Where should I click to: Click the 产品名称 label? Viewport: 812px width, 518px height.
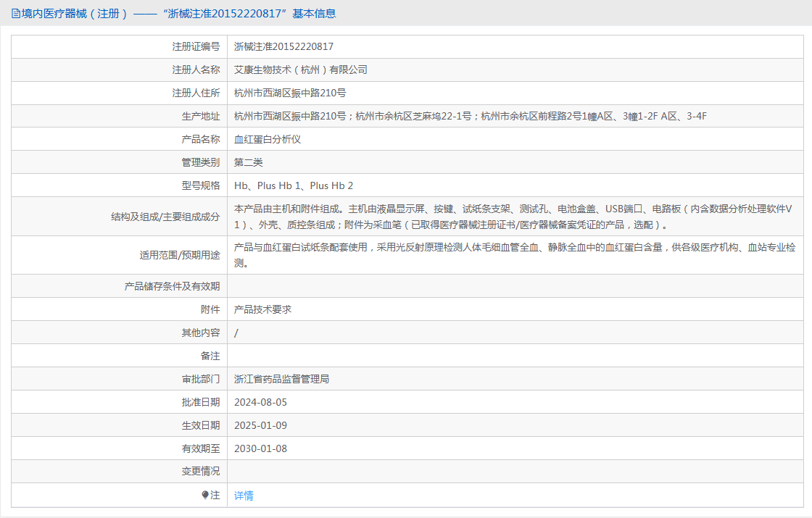pos(200,139)
